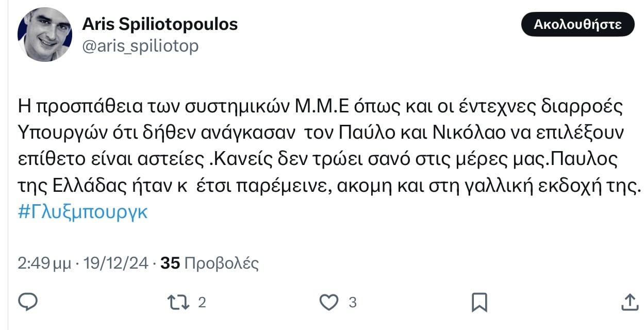Open the @aris_spiliotop handle link
The height and width of the screenshot is (330, 644).
pos(140,46)
